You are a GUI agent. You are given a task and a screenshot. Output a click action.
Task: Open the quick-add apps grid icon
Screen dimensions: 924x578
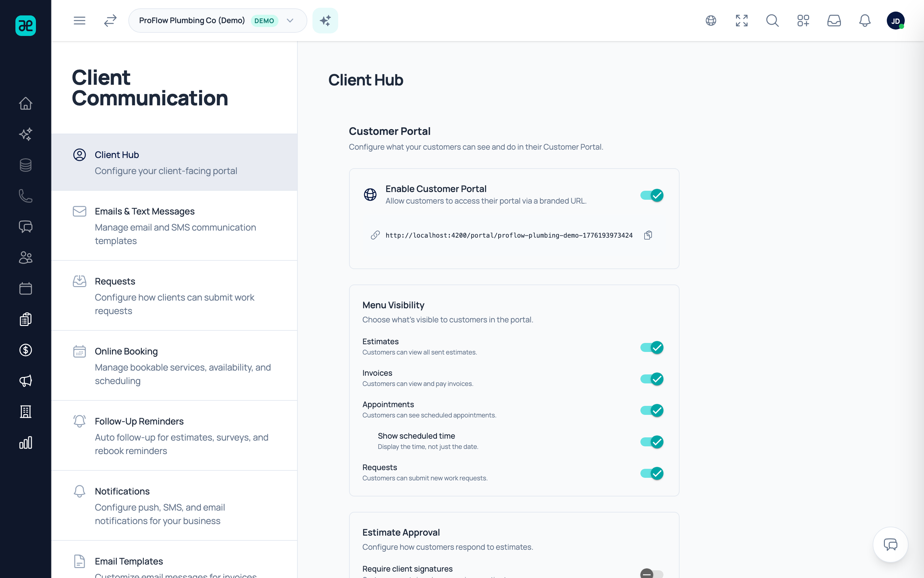[x=803, y=21]
